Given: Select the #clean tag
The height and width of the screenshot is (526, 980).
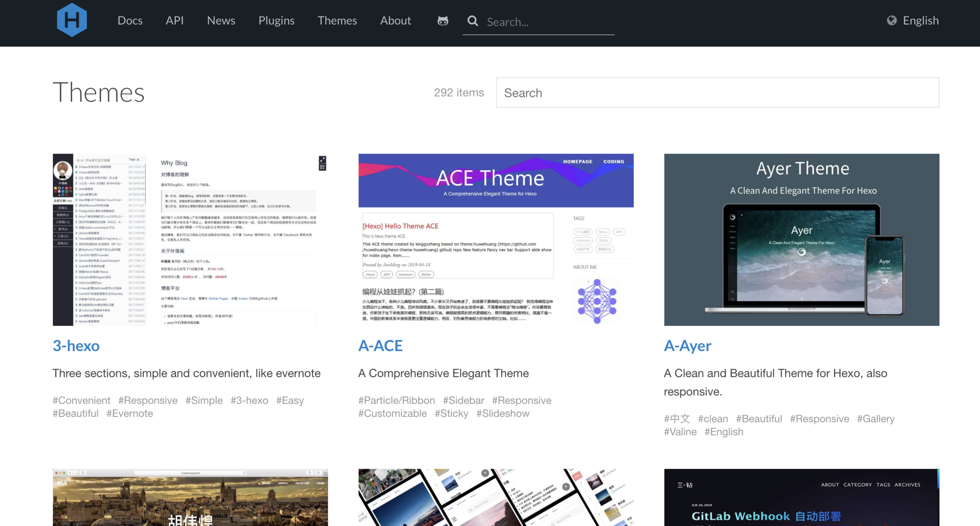Looking at the screenshot, I should pyautogui.click(x=713, y=419).
